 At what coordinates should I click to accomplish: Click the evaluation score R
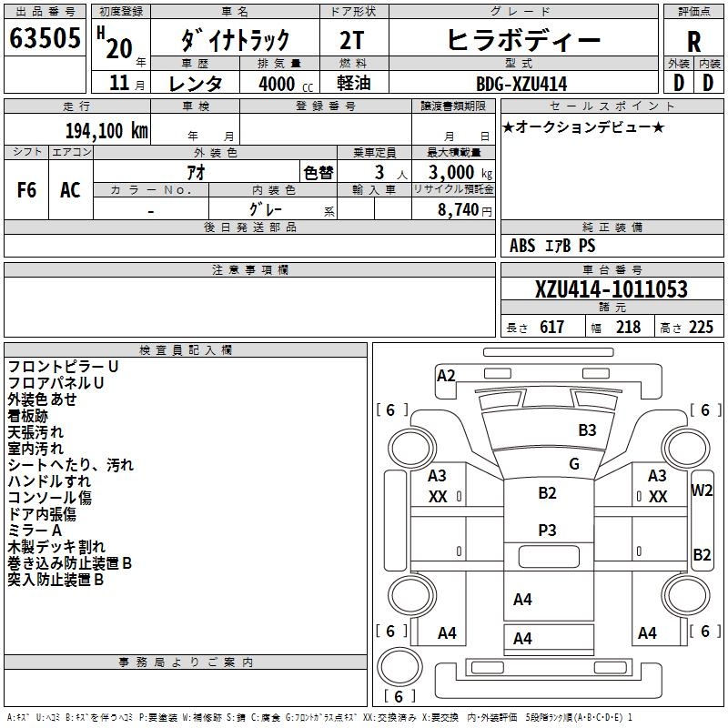(x=693, y=42)
